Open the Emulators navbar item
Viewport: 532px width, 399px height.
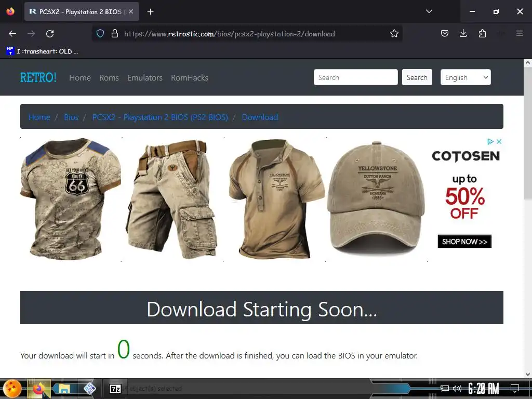click(145, 78)
